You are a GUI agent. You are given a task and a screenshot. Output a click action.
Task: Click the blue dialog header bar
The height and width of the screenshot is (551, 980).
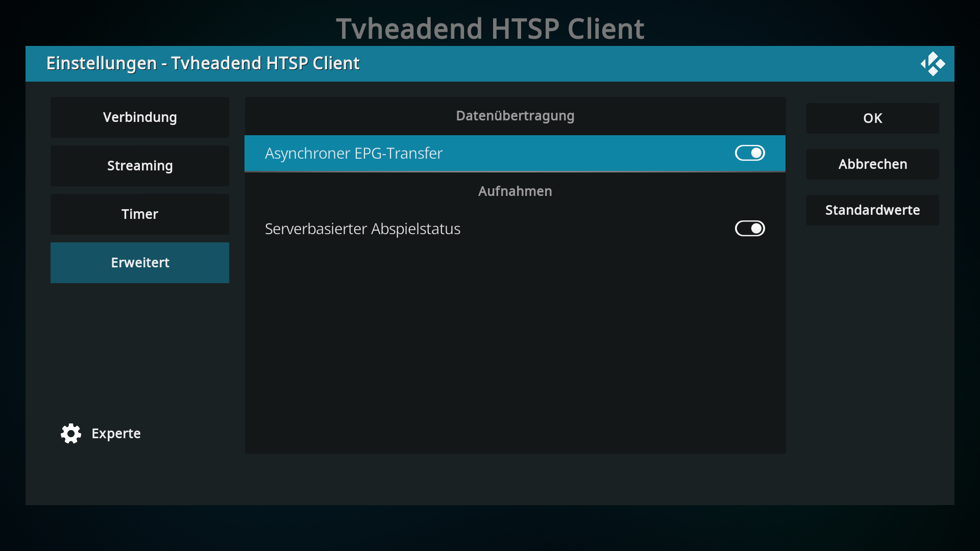point(612,64)
